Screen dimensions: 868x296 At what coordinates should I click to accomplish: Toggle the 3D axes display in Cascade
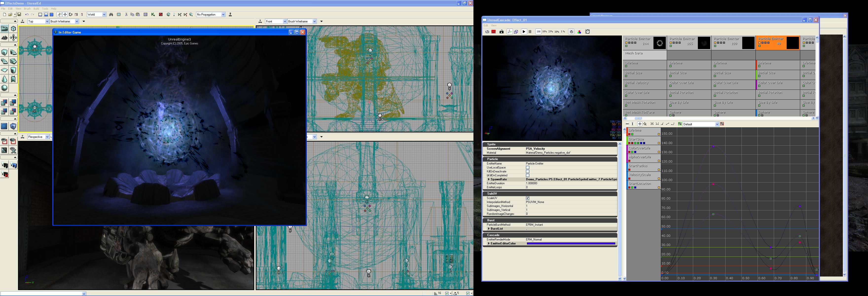(509, 32)
